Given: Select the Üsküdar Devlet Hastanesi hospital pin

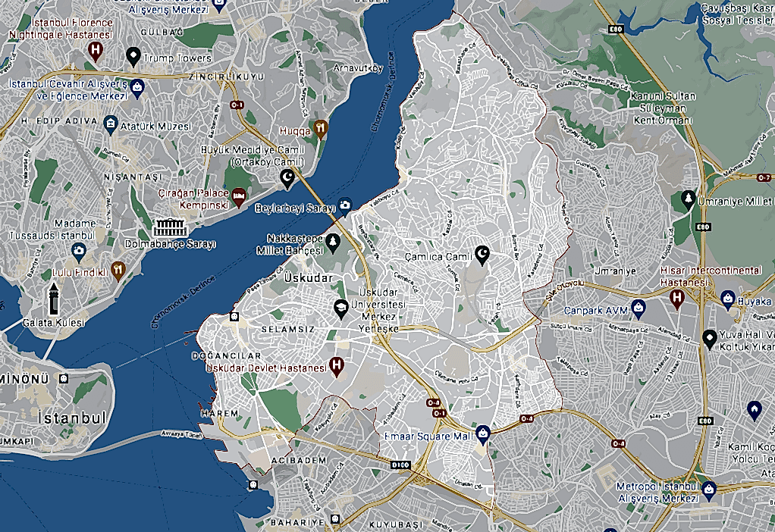Looking at the screenshot, I should [337, 366].
